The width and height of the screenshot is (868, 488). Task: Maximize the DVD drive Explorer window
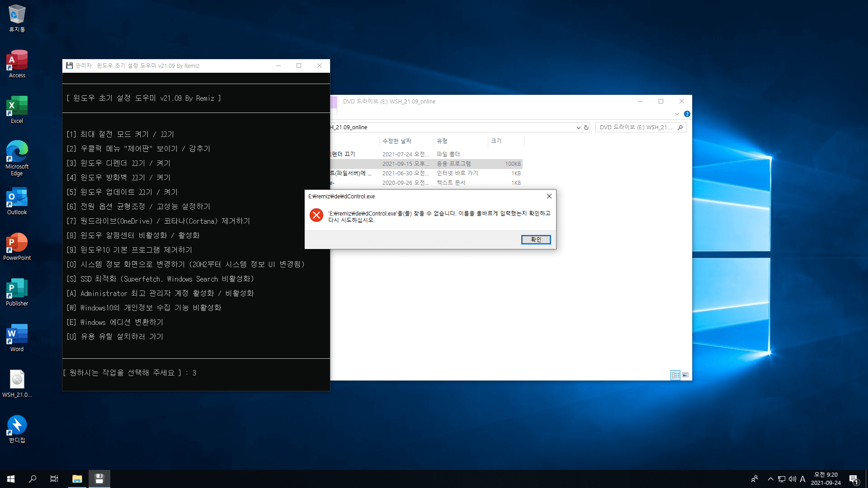click(661, 101)
